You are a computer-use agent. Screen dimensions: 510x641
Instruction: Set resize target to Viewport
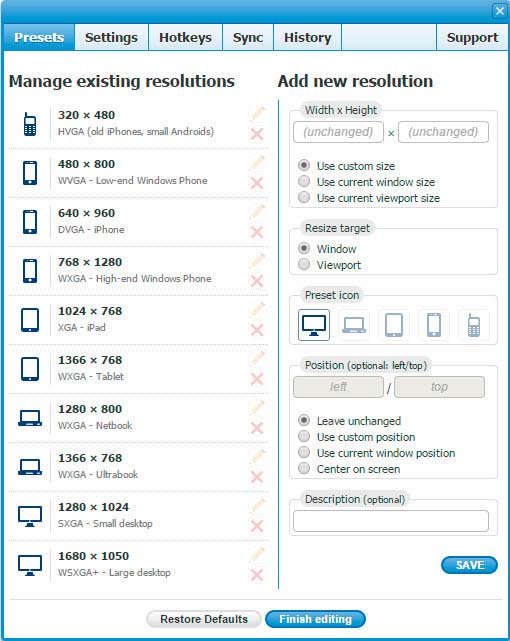click(304, 264)
